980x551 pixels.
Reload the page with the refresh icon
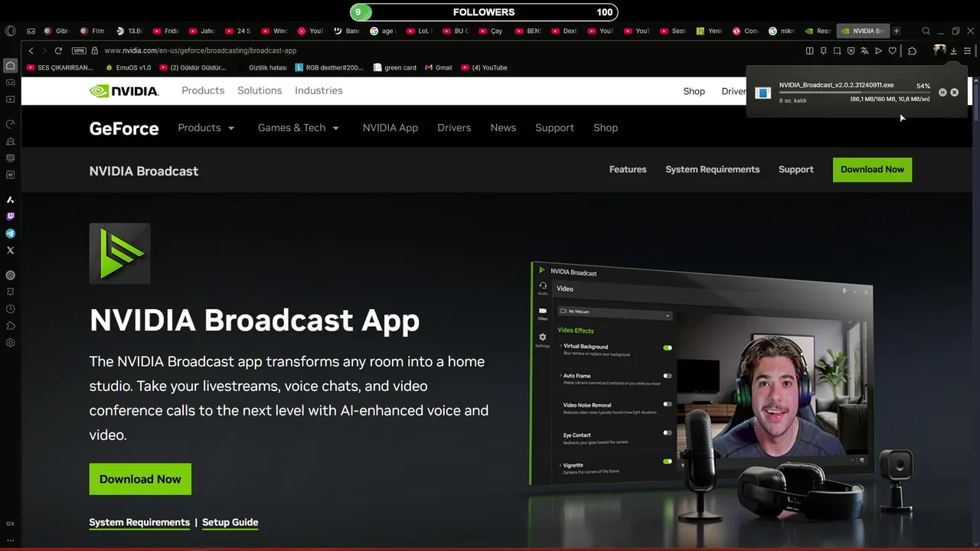58,51
